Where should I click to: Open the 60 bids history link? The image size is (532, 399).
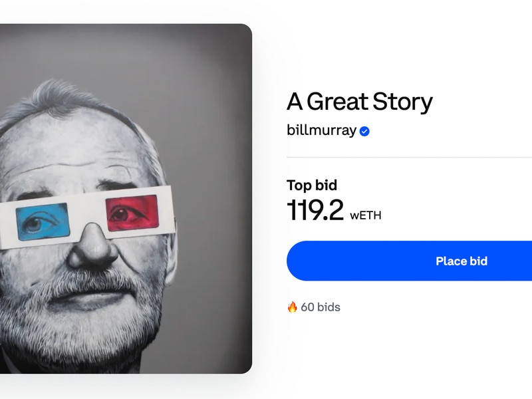click(321, 307)
